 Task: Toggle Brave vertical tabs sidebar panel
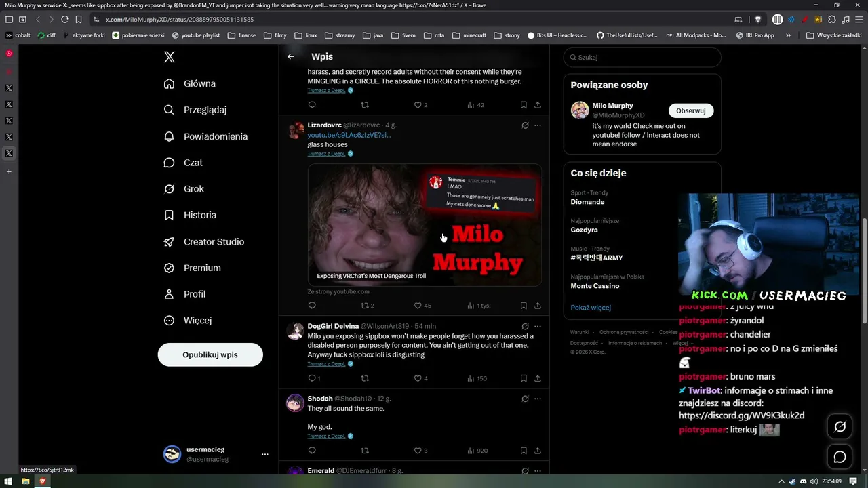(x=9, y=20)
